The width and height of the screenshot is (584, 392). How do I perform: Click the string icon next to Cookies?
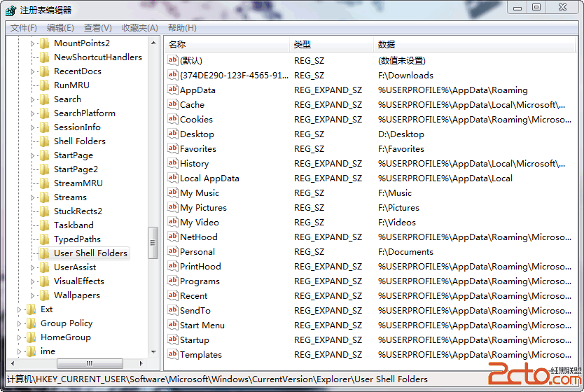point(172,119)
